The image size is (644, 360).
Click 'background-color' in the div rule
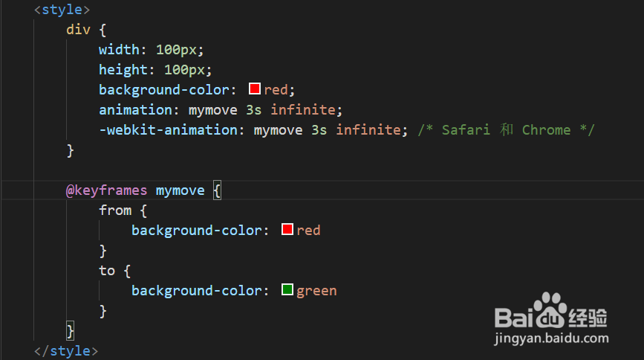164,90
